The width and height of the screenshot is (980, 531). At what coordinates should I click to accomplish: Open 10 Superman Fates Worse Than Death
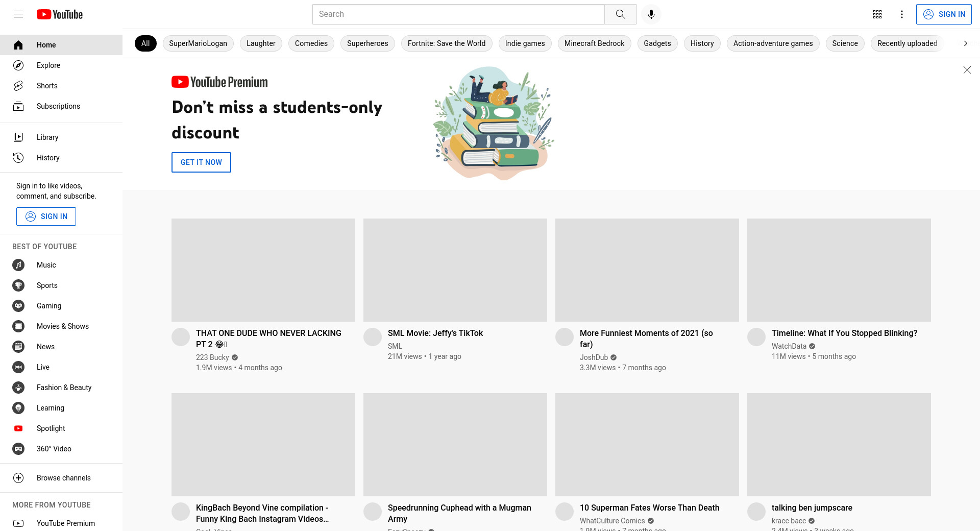649,508
